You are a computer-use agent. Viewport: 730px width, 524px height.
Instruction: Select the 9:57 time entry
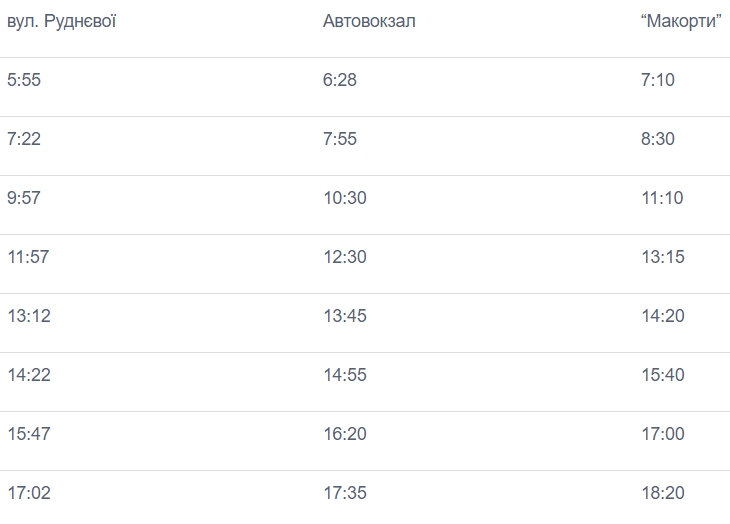(x=24, y=198)
